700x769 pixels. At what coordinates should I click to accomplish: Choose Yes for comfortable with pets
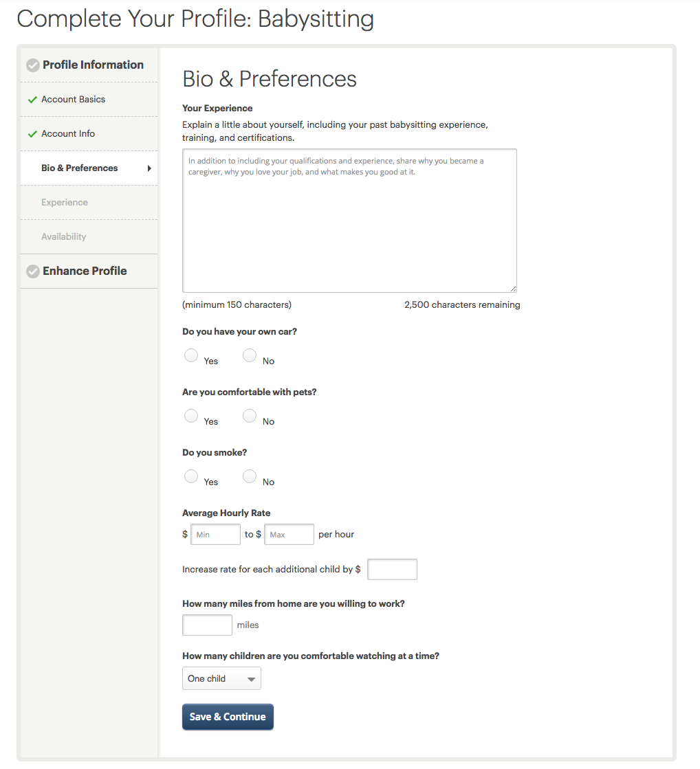point(191,416)
